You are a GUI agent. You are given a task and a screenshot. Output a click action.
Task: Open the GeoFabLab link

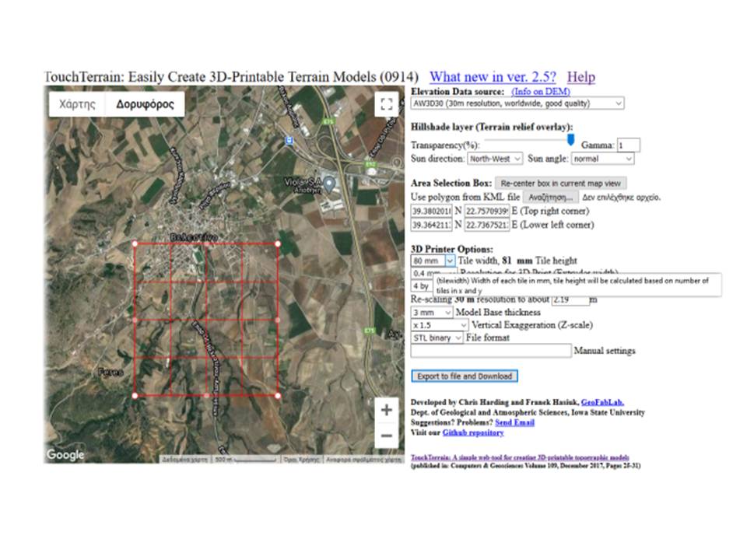(602, 402)
